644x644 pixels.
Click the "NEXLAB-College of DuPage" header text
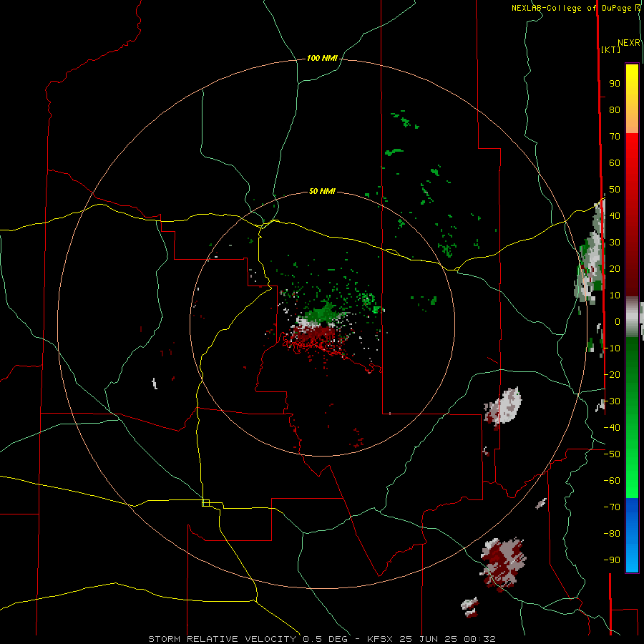(571, 8)
